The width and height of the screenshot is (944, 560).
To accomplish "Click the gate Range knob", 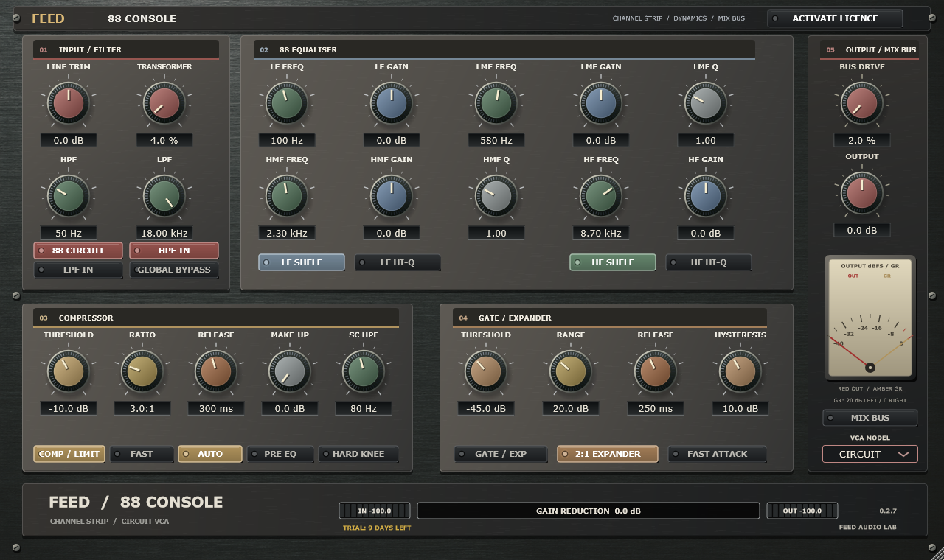I will coord(571,371).
